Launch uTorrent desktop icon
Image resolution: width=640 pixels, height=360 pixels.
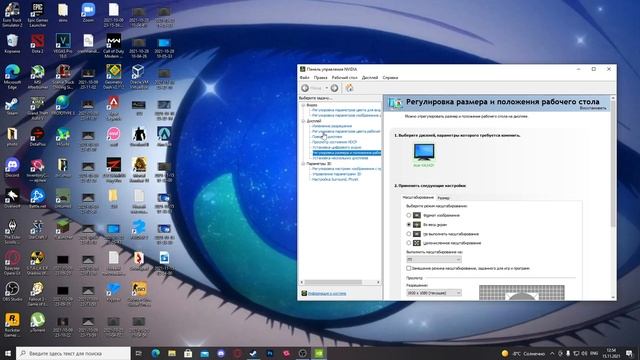click(x=38, y=322)
